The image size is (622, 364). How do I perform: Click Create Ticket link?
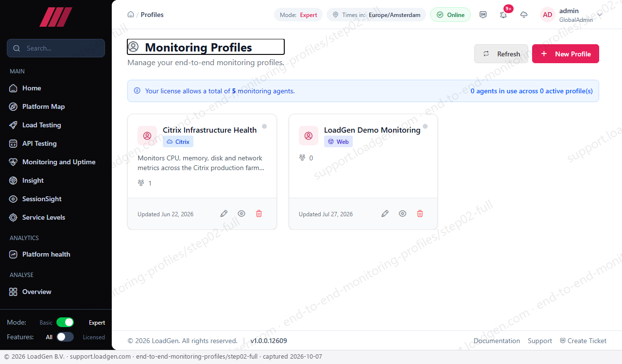(583, 341)
